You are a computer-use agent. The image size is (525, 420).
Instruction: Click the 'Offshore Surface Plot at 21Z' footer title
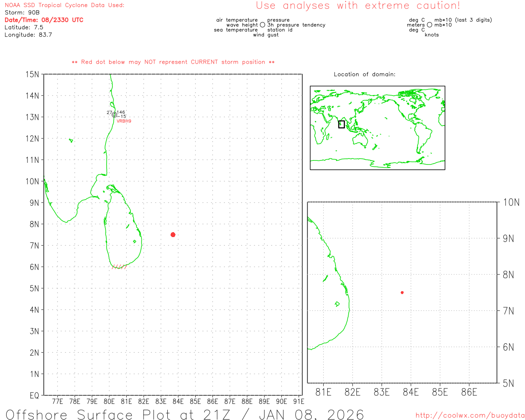[185, 414]
